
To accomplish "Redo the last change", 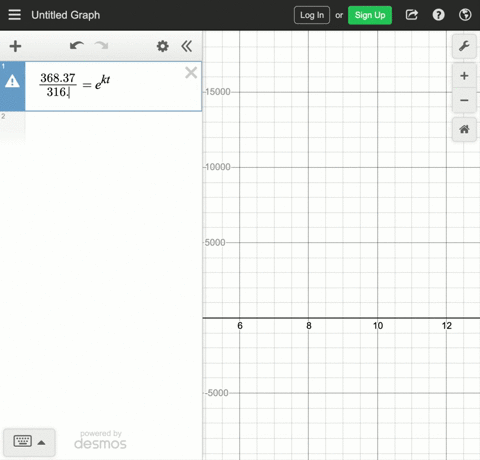I will click(x=101, y=46).
